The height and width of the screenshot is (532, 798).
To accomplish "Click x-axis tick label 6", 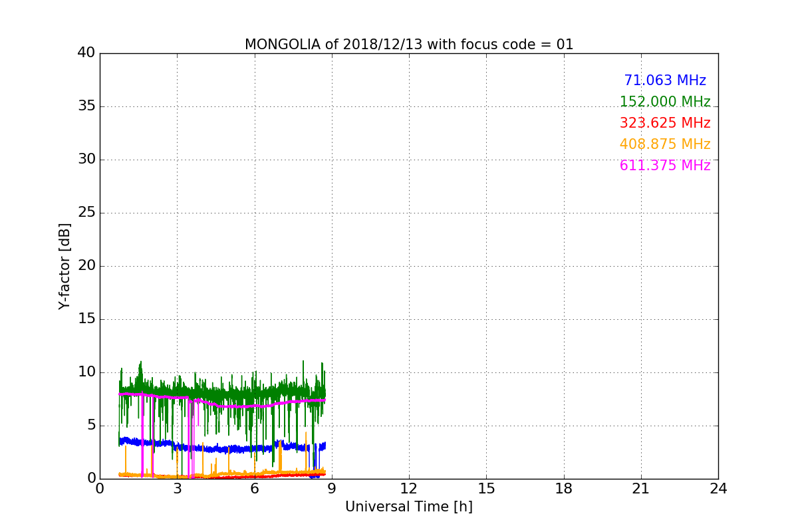I will (255, 489).
